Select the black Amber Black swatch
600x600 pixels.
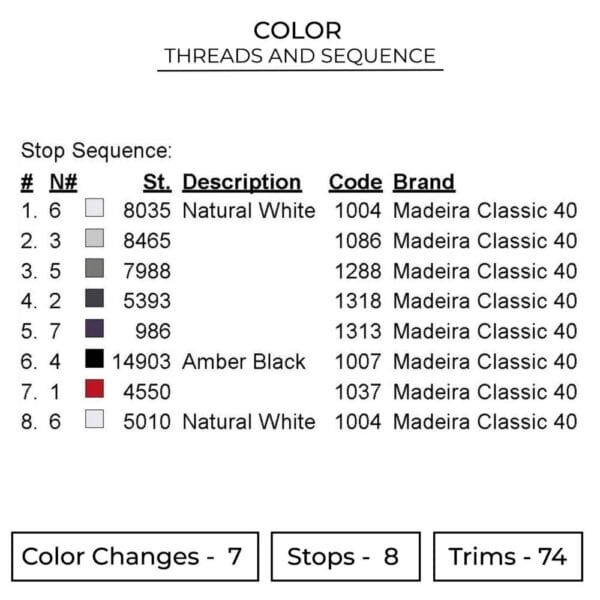tap(95, 360)
